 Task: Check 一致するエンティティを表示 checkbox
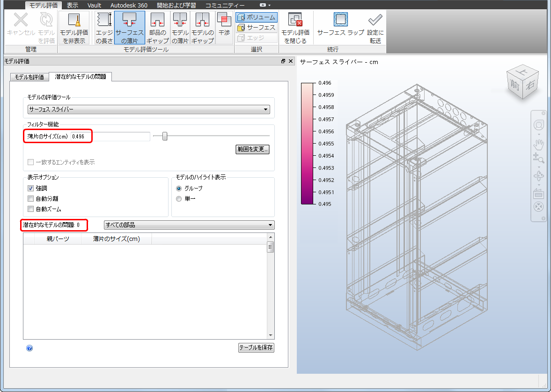[30, 162]
